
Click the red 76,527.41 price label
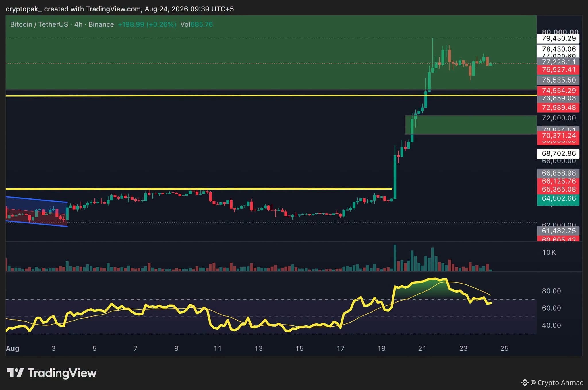tap(558, 70)
